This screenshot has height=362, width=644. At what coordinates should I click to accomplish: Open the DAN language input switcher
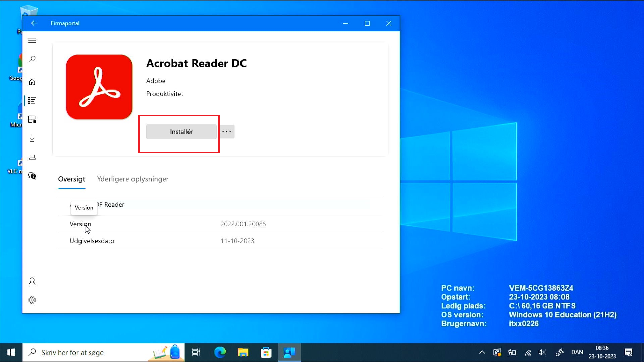[x=577, y=352]
